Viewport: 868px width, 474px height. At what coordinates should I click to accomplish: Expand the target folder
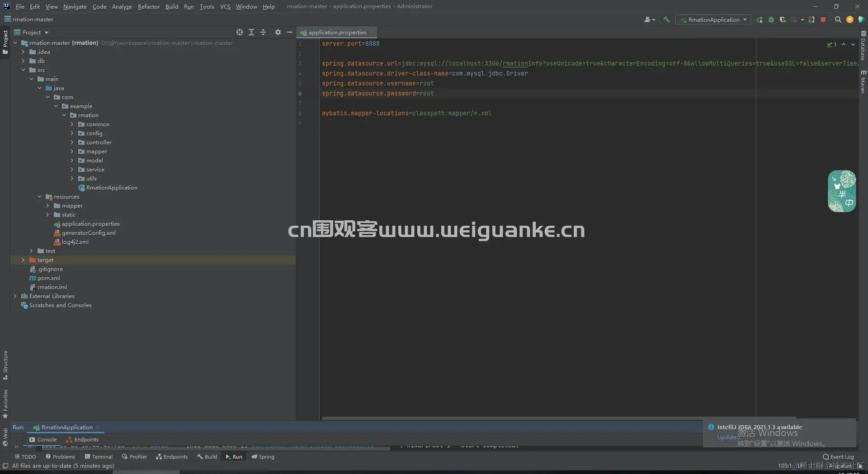23,260
